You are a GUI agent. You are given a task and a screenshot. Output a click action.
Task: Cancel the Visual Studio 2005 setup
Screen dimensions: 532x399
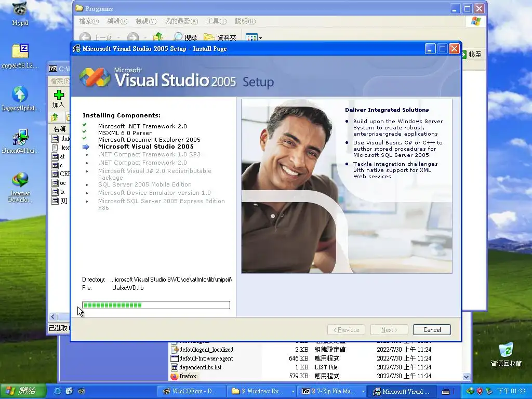(432, 329)
